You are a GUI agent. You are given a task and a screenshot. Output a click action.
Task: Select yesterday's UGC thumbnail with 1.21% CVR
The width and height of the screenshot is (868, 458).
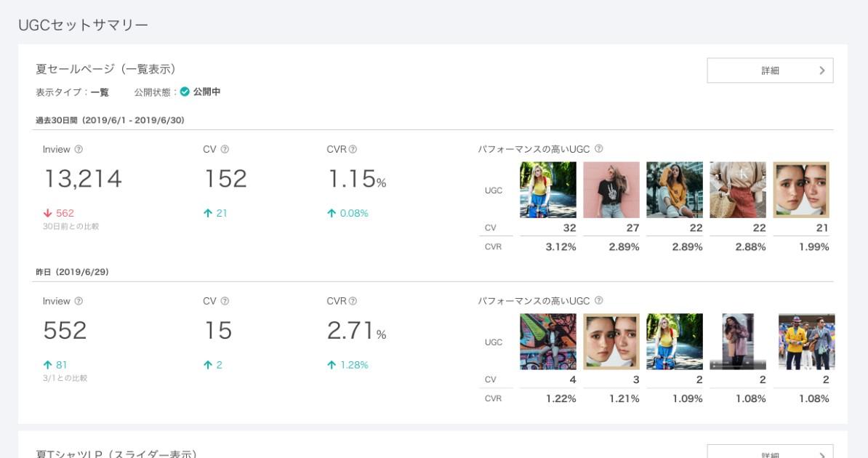click(x=611, y=342)
